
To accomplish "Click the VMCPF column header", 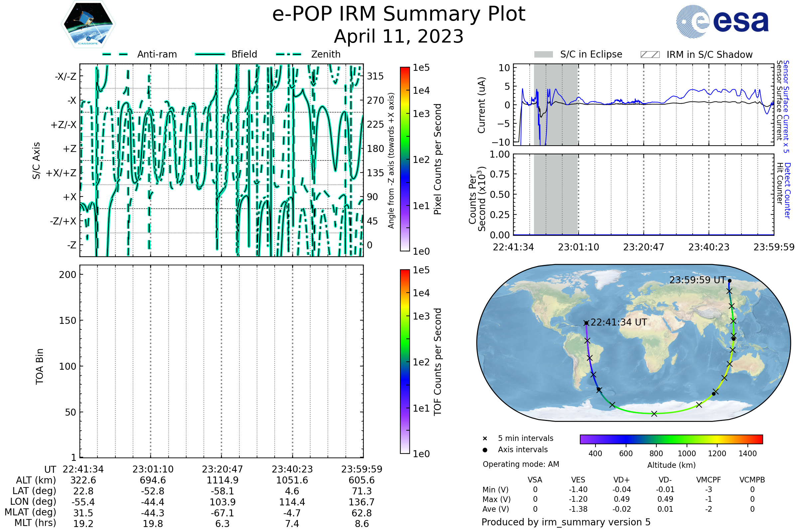I will [709, 480].
